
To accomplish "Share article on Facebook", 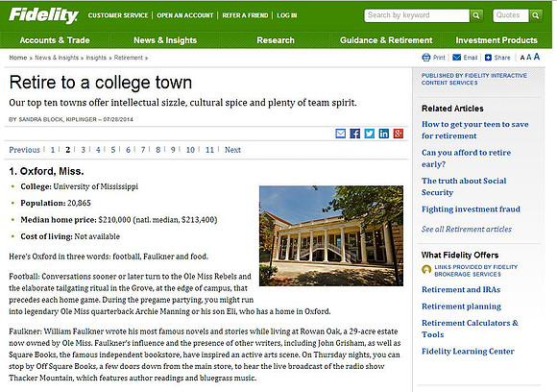I will 355,134.
